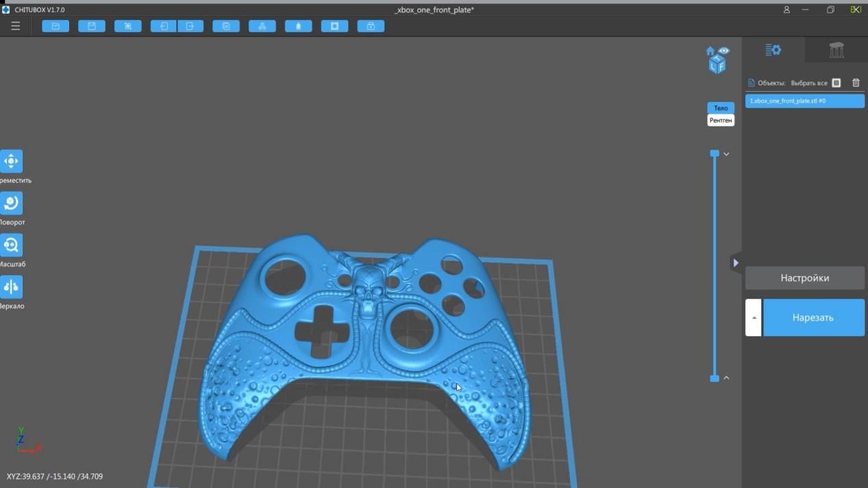868x488 pixels.
Task: Select the Move (Переместить) tool
Action: coord(12,162)
